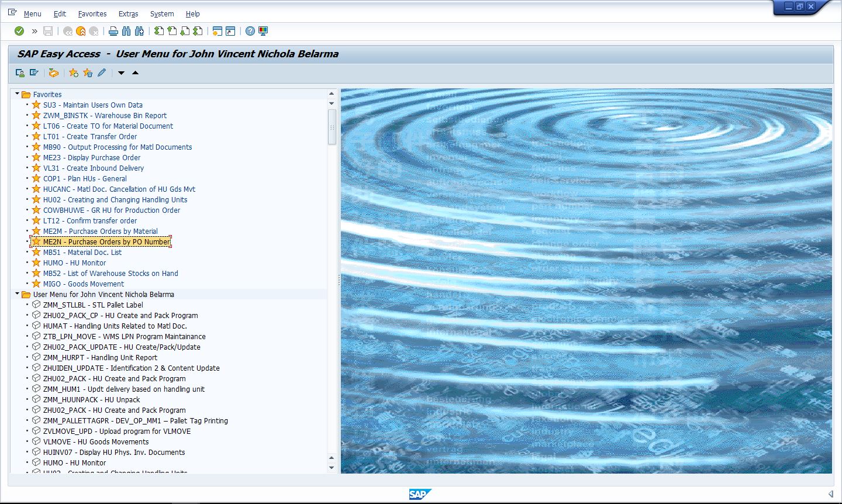Image resolution: width=842 pixels, height=504 pixels.
Task: Collapse the User Menu for John Vincent folder
Action: tap(17, 294)
